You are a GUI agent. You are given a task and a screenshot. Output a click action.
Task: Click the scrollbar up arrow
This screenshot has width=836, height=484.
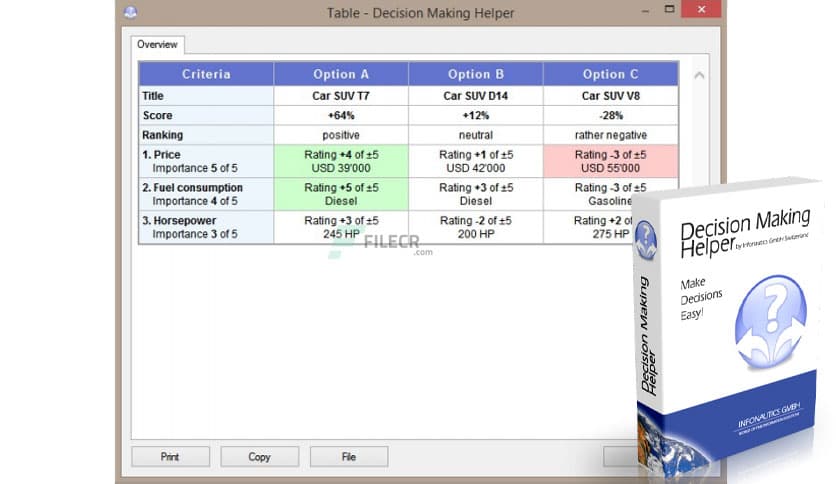[699, 75]
